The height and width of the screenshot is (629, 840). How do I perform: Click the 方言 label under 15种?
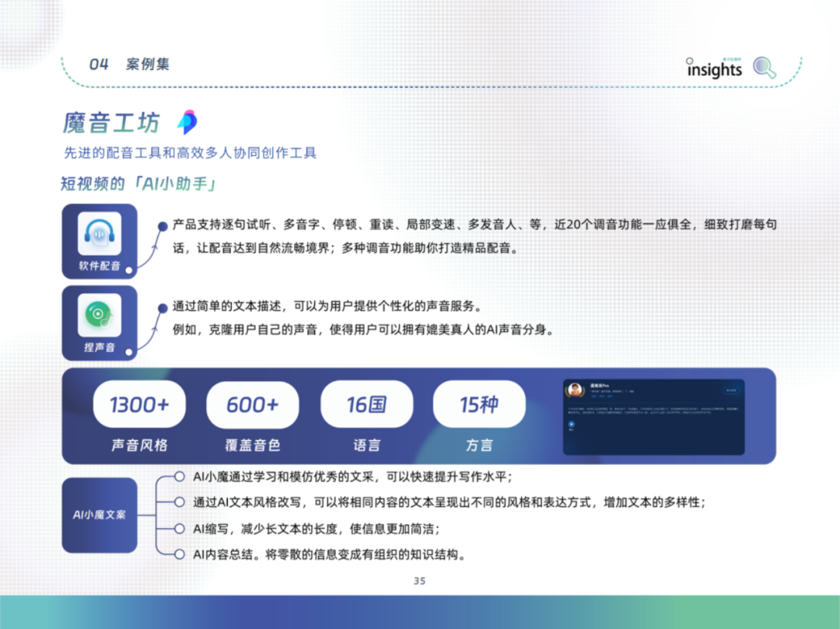point(479,445)
